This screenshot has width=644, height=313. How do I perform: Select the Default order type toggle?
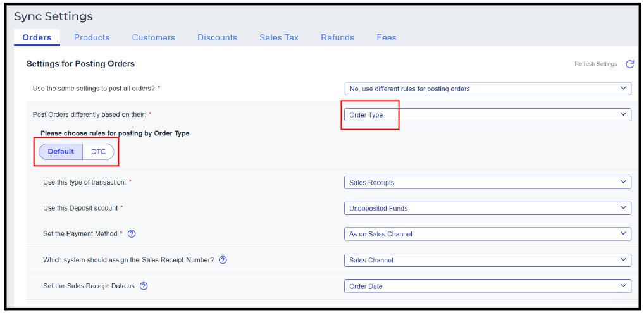(61, 152)
